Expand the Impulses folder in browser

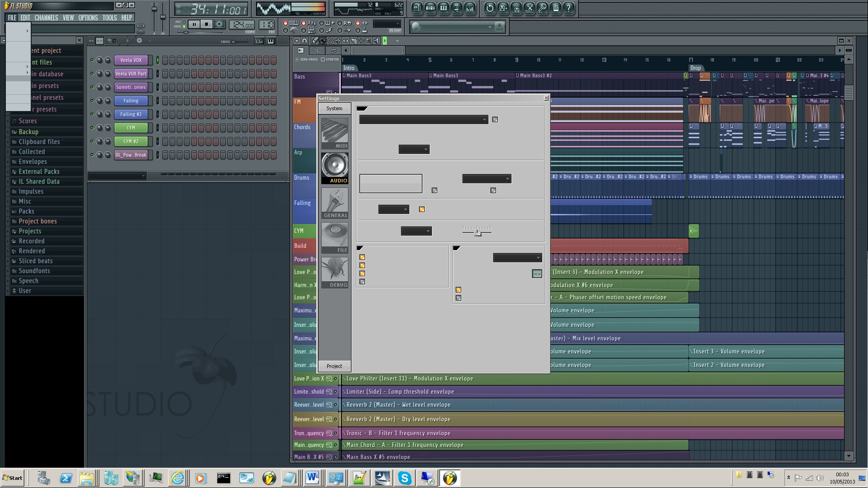pyautogui.click(x=31, y=191)
